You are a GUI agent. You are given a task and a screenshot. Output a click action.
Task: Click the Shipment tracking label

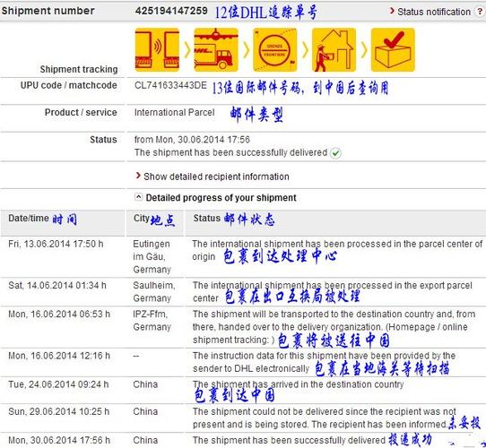(79, 69)
